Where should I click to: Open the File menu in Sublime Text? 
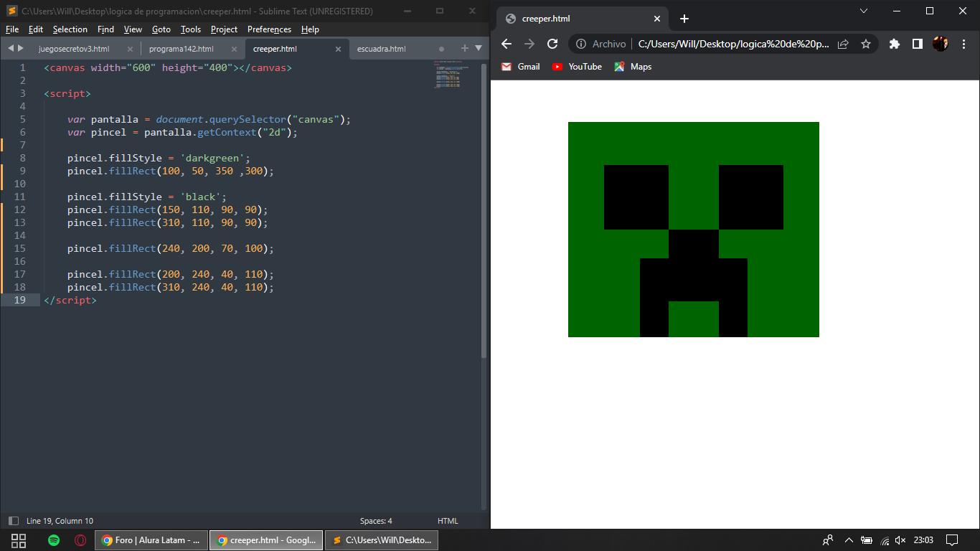click(x=11, y=29)
